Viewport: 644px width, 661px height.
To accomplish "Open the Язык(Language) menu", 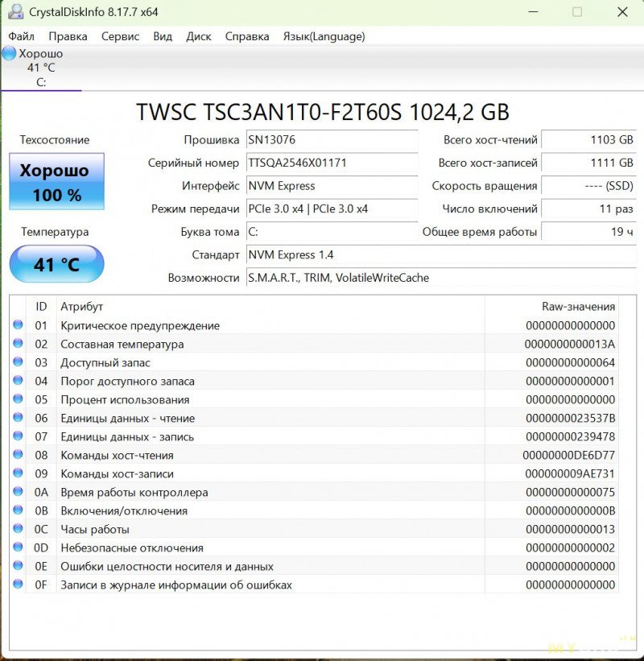I will (x=324, y=37).
